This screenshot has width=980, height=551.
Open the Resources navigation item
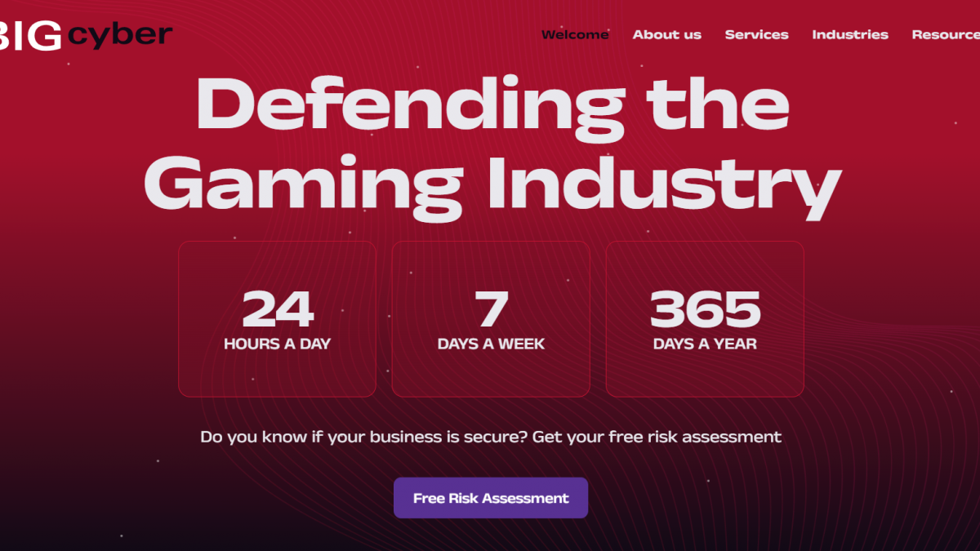click(x=946, y=34)
